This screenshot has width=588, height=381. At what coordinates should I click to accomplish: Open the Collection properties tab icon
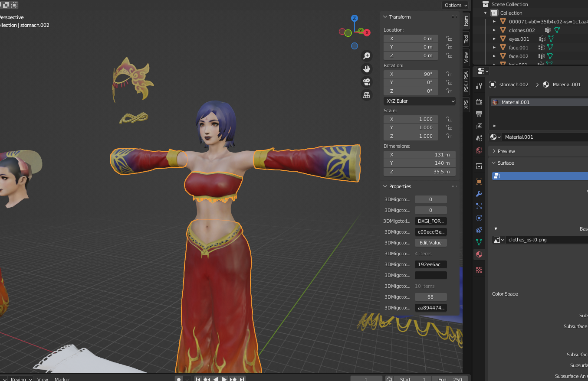click(x=479, y=166)
